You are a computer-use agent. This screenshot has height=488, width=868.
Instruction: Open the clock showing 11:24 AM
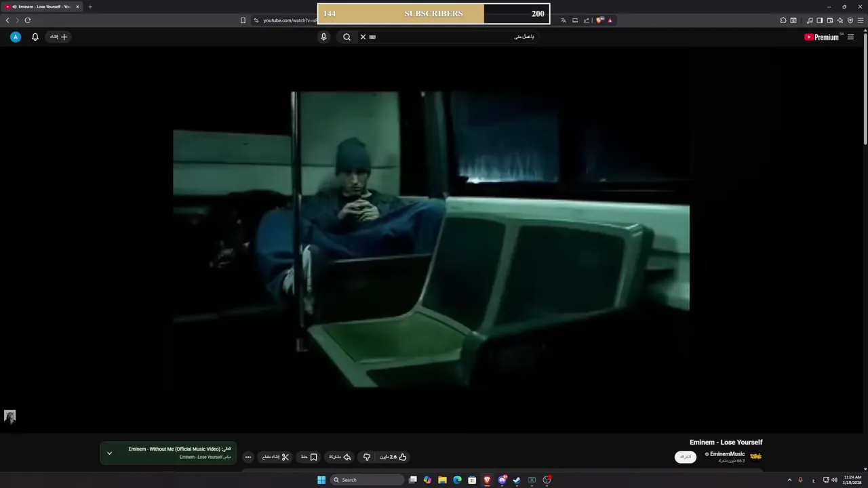[852, 480]
